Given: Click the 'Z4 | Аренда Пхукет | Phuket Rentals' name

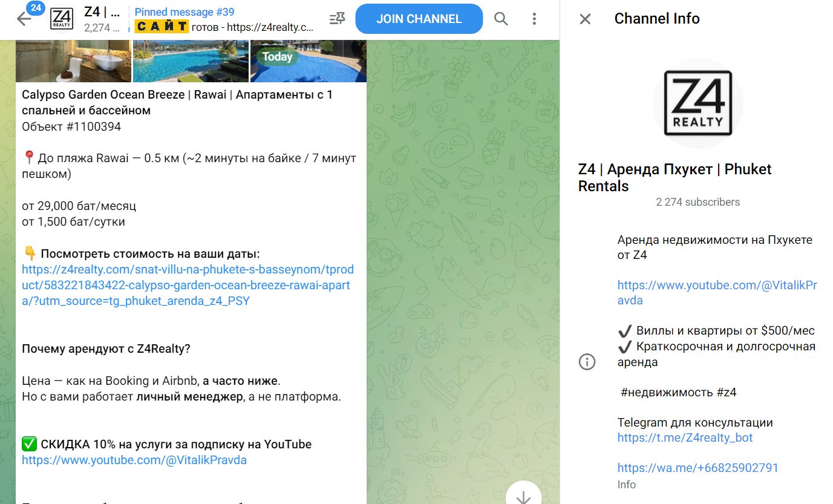Looking at the screenshot, I should tap(675, 177).
